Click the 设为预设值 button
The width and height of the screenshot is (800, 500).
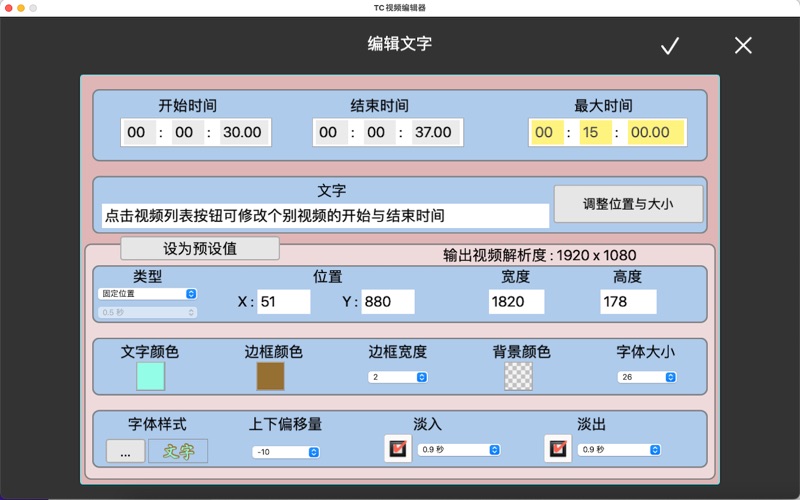199,248
